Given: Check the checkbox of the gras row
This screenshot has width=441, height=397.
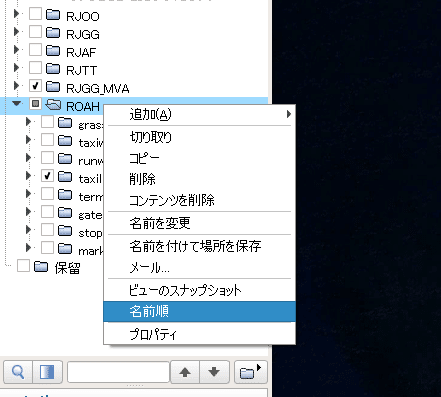Looking at the screenshot, I should coord(47,122).
